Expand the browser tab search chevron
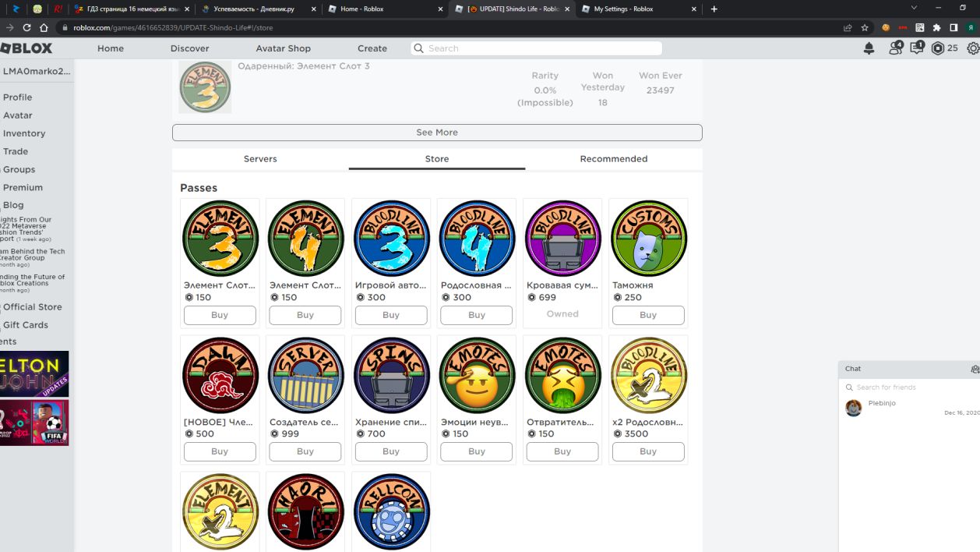980x552 pixels. (914, 8)
